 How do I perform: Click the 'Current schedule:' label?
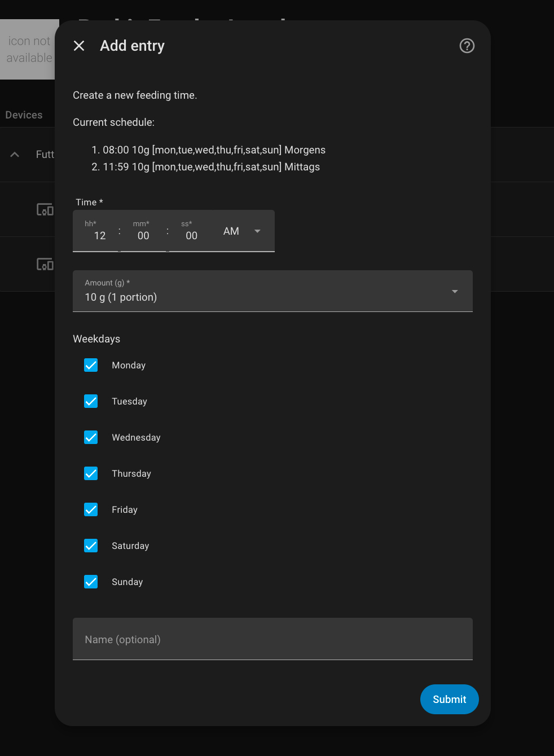point(113,122)
